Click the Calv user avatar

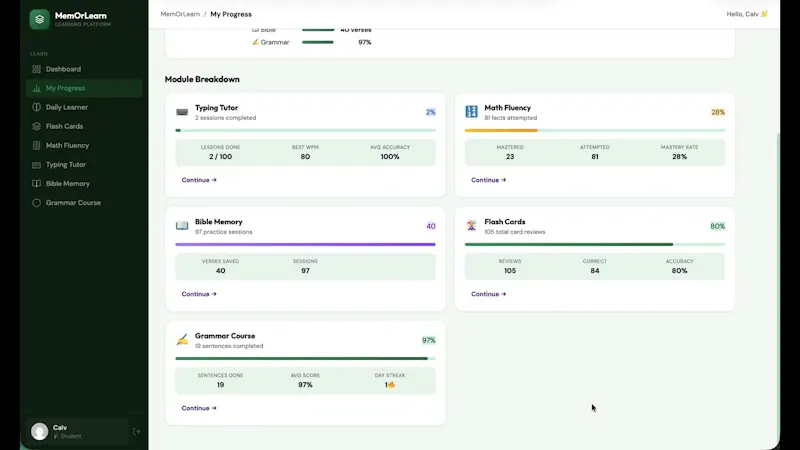(39, 432)
